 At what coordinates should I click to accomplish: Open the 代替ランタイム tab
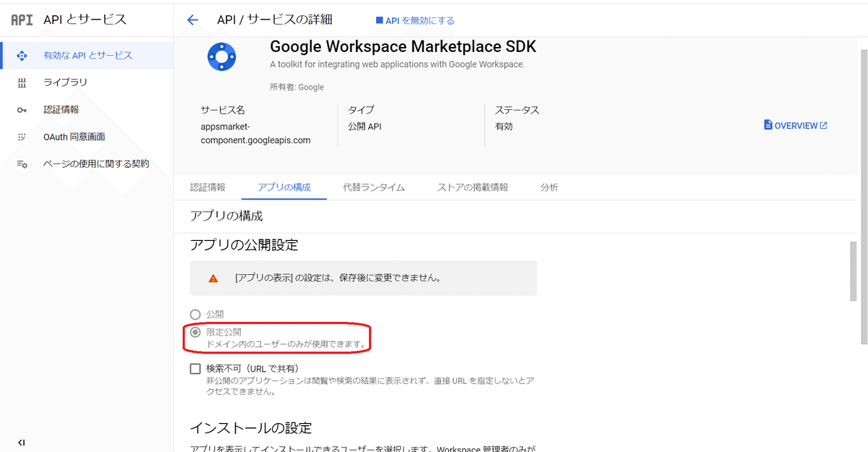click(x=374, y=187)
